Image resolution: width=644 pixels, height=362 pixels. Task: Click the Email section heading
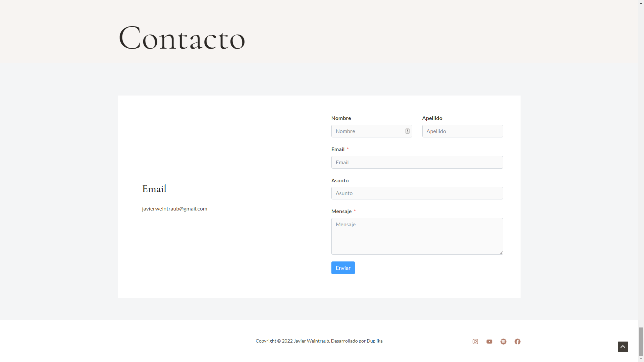pyautogui.click(x=154, y=189)
